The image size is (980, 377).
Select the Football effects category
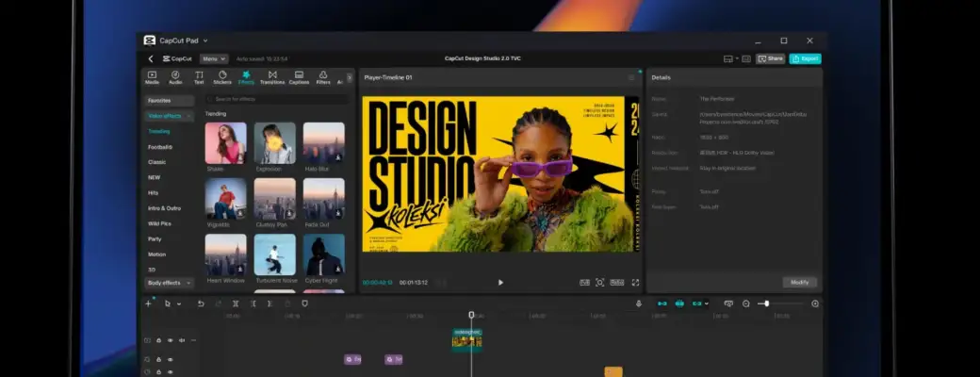160,147
